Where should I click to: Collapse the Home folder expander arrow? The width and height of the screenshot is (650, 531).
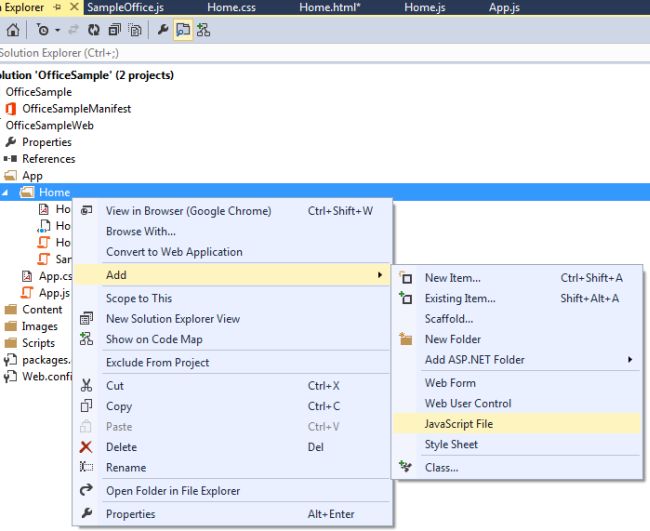point(5,192)
